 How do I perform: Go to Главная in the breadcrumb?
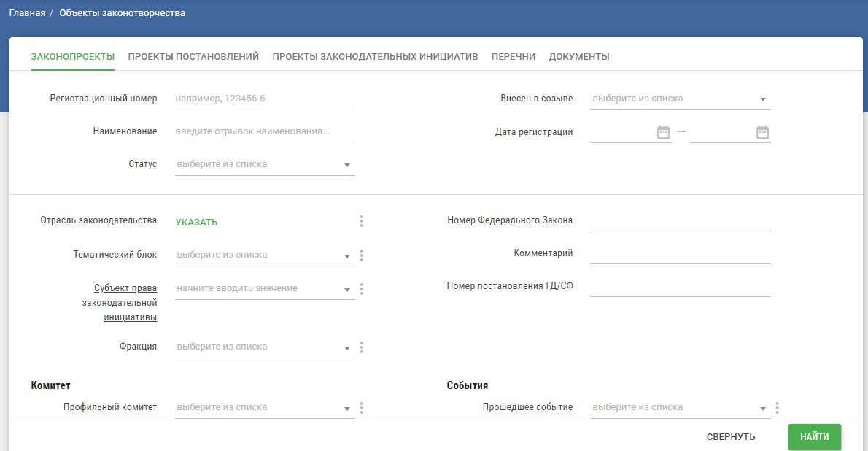point(27,12)
